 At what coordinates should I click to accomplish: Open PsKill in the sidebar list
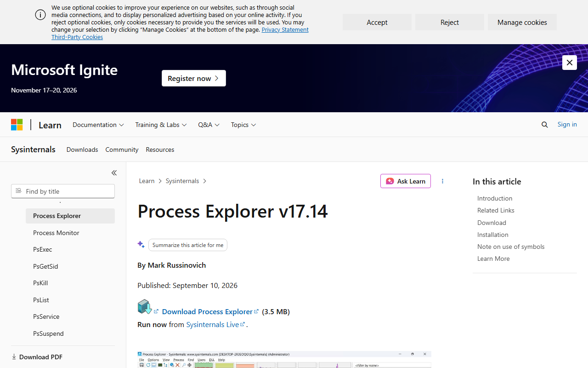[70, 283]
